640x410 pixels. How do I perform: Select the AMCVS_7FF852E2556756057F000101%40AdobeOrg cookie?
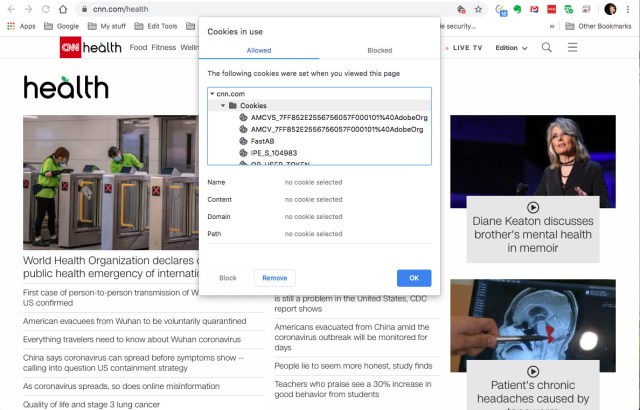tap(333, 117)
